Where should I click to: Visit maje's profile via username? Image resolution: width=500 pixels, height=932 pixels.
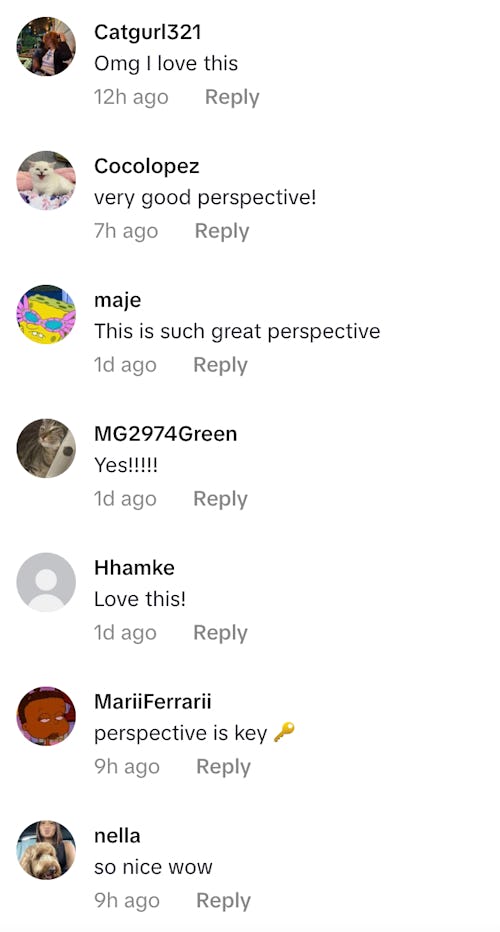pyautogui.click(x=118, y=300)
